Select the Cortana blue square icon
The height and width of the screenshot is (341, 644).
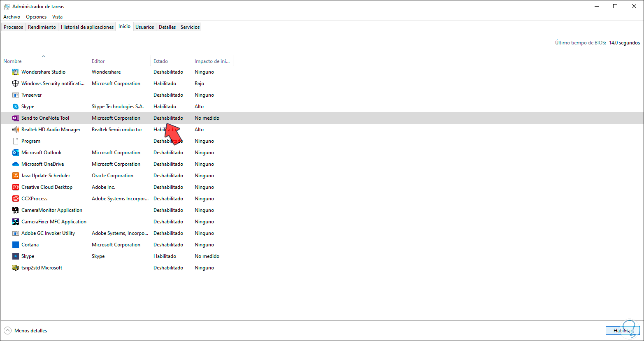coord(16,245)
